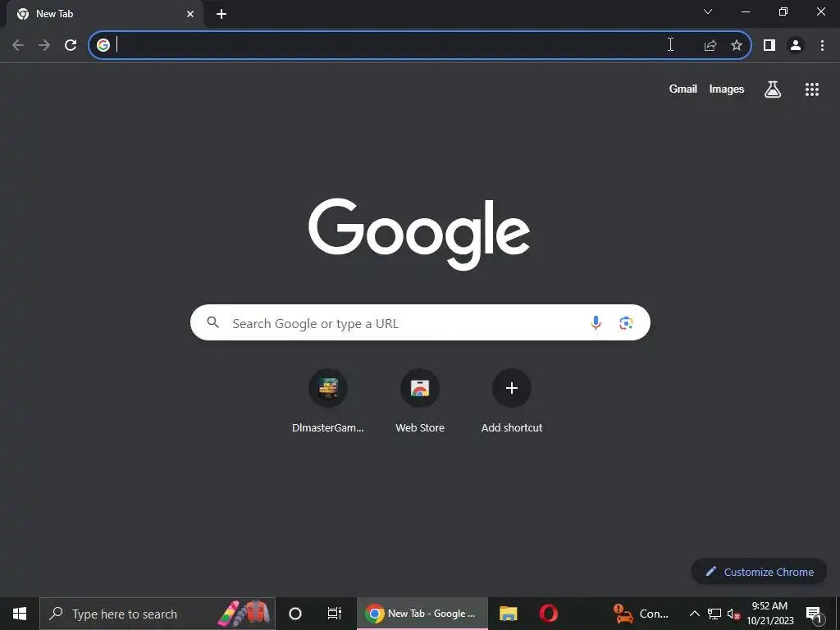Open the Gmail link

pyautogui.click(x=683, y=89)
